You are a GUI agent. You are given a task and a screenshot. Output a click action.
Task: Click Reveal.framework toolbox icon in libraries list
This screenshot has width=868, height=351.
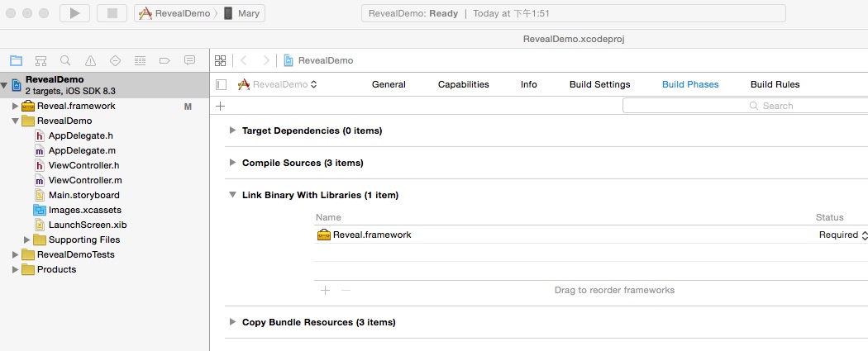pyautogui.click(x=324, y=235)
